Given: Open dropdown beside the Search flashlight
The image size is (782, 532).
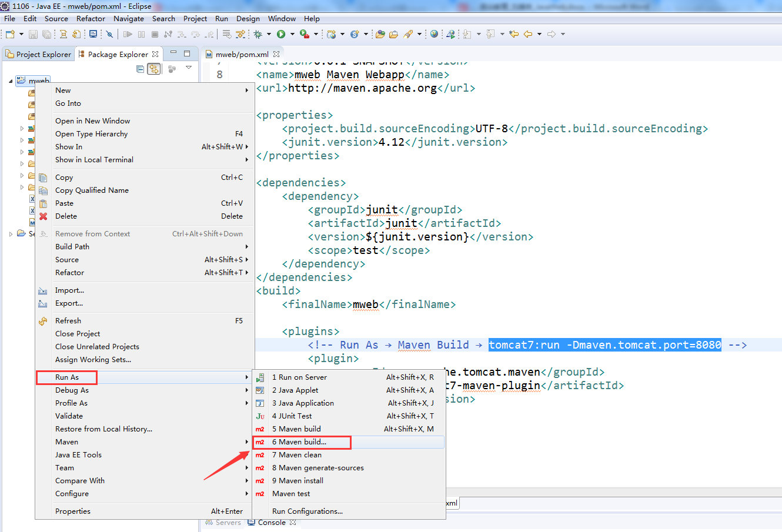Looking at the screenshot, I should point(419,34).
